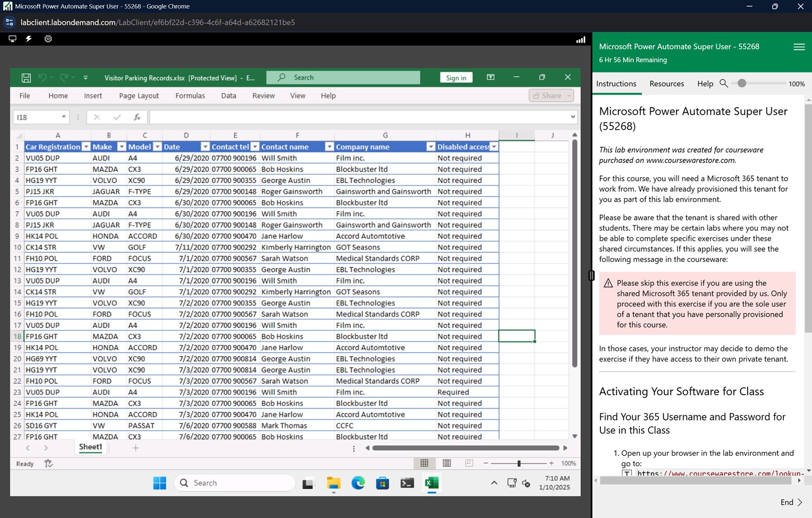Click the Excel zoom slider handle
This screenshot has width=812, height=518.
click(519, 463)
